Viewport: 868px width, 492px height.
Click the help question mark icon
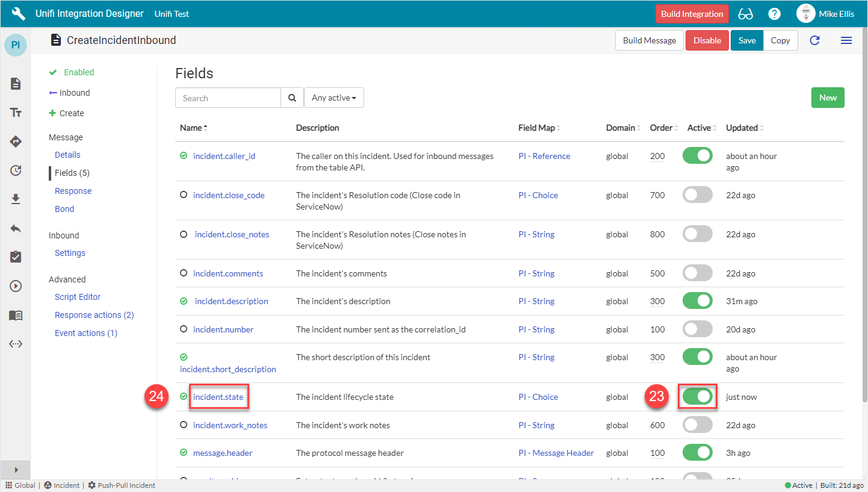pos(775,14)
